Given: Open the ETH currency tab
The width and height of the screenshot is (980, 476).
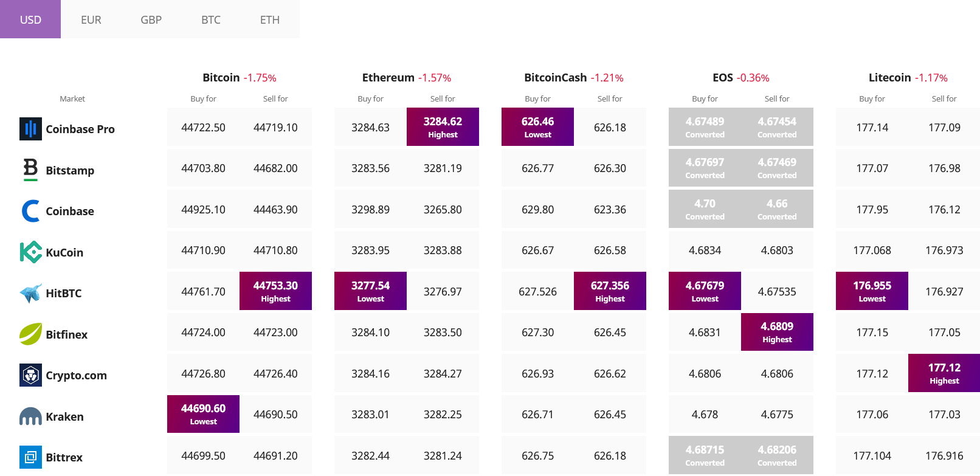Looking at the screenshot, I should pos(270,19).
